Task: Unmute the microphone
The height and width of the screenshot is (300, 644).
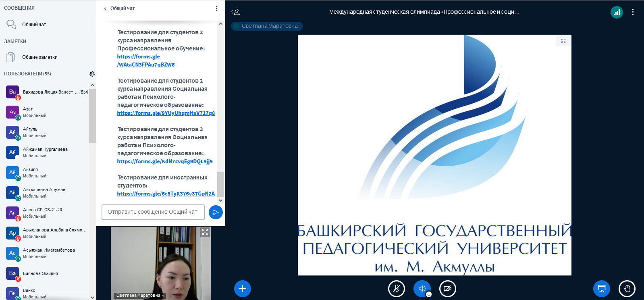Action: (x=397, y=289)
